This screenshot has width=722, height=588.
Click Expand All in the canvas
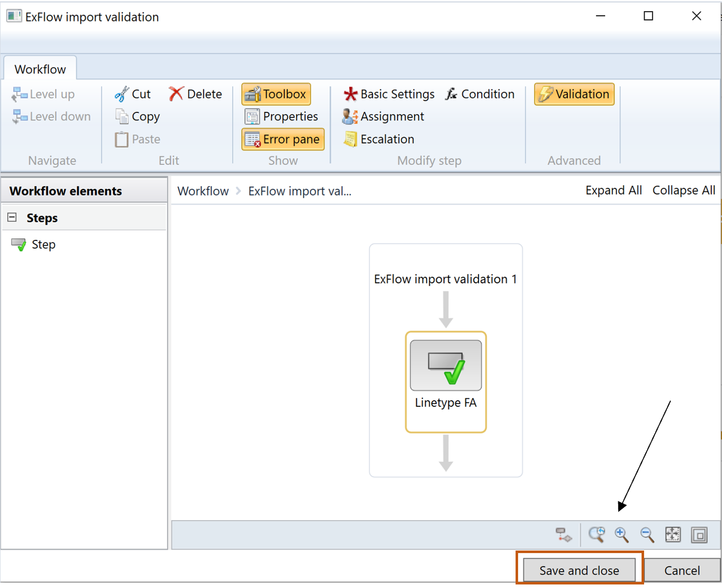614,190
